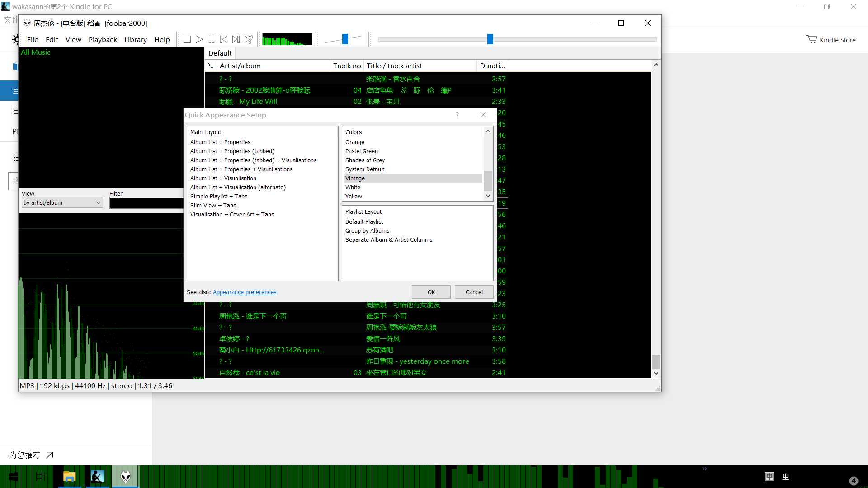The width and height of the screenshot is (868, 488).
Task: Click Colors list scroll down arrow
Action: click(x=488, y=196)
